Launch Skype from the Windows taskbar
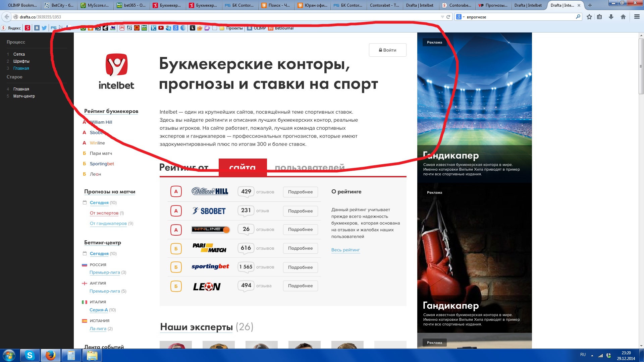 point(30,355)
